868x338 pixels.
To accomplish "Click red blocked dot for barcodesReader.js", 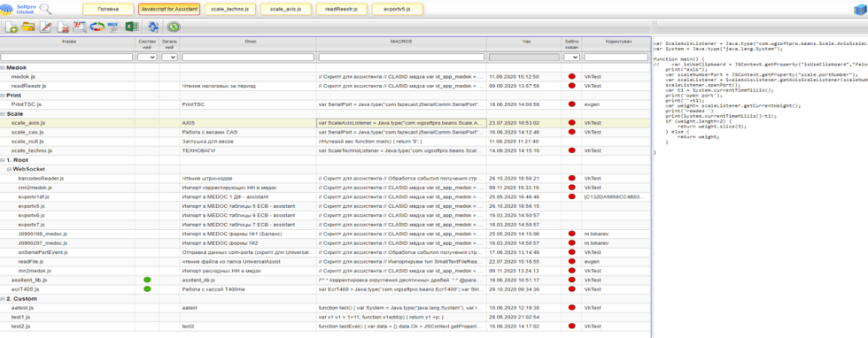I will (571, 178).
